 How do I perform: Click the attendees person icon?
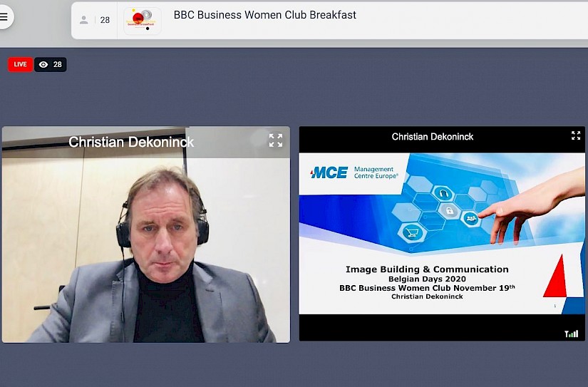pos(83,20)
